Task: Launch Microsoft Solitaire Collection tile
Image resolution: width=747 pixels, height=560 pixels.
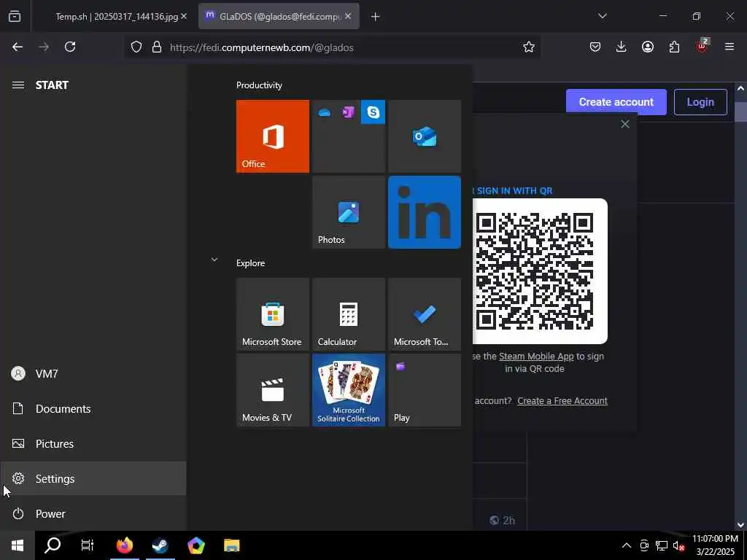Action: (x=348, y=390)
